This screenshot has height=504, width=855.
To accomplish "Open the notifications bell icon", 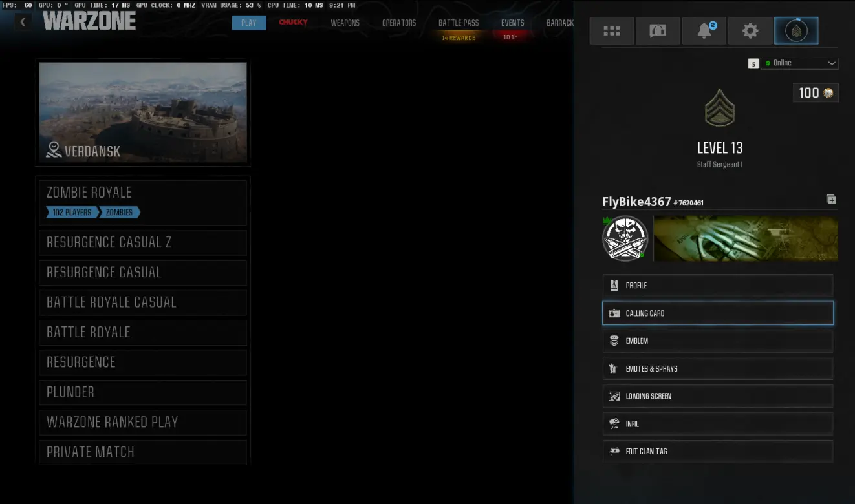I will (704, 31).
